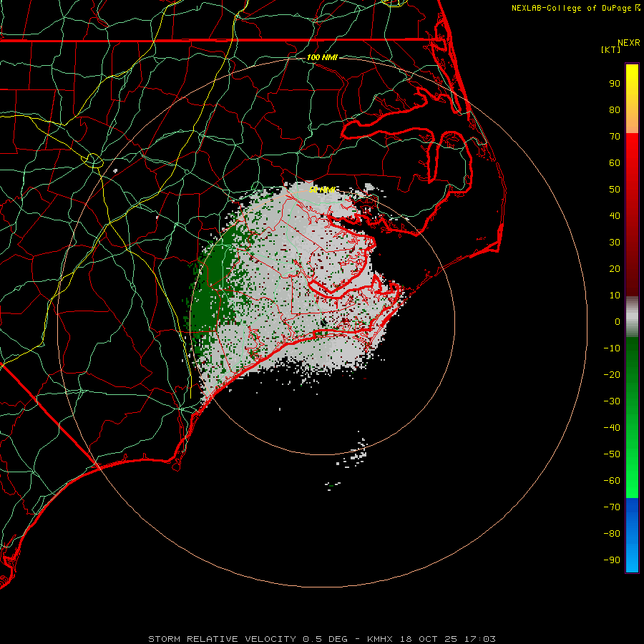Click the -40 value on the velocity scale

click(612, 428)
